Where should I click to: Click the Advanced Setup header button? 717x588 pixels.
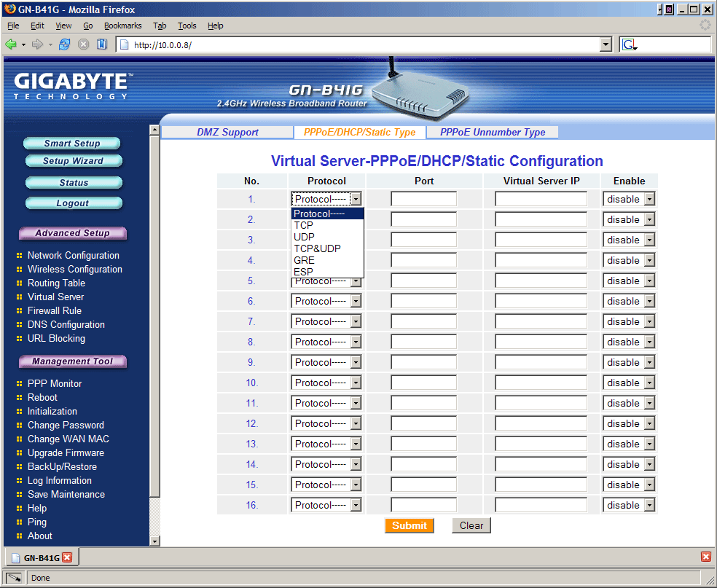(x=72, y=232)
